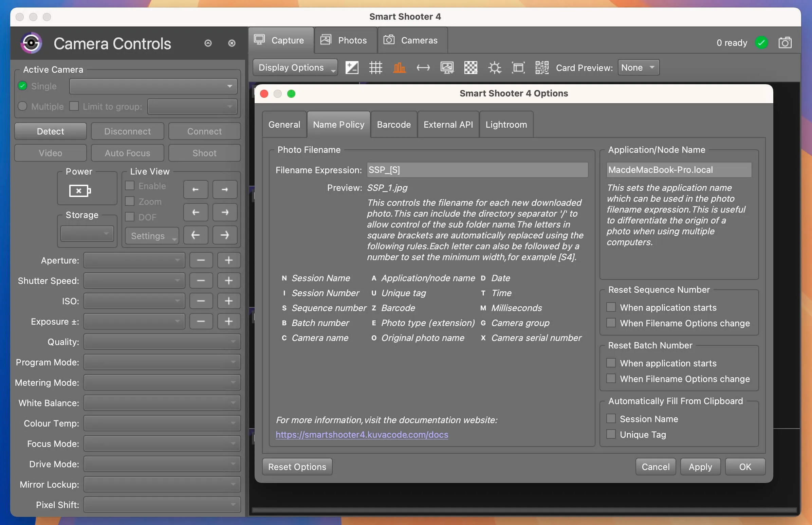Toggle the orange histogram icon

(x=399, y=68)
